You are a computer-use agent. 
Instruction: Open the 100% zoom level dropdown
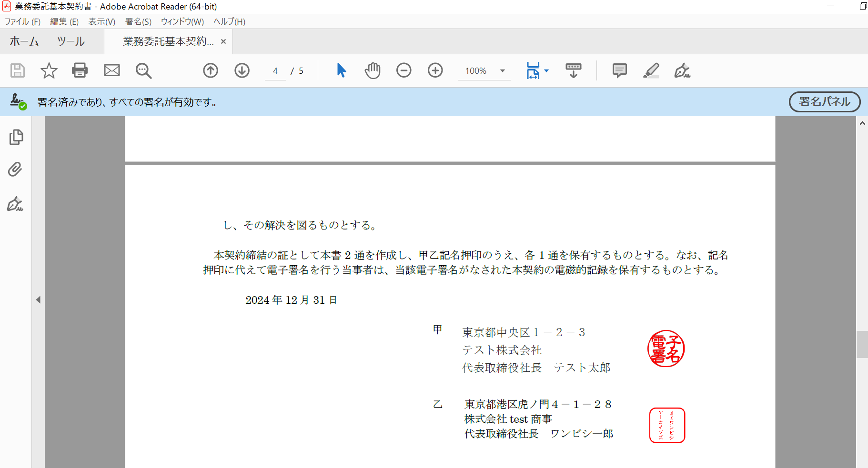[x=503, y=71]
